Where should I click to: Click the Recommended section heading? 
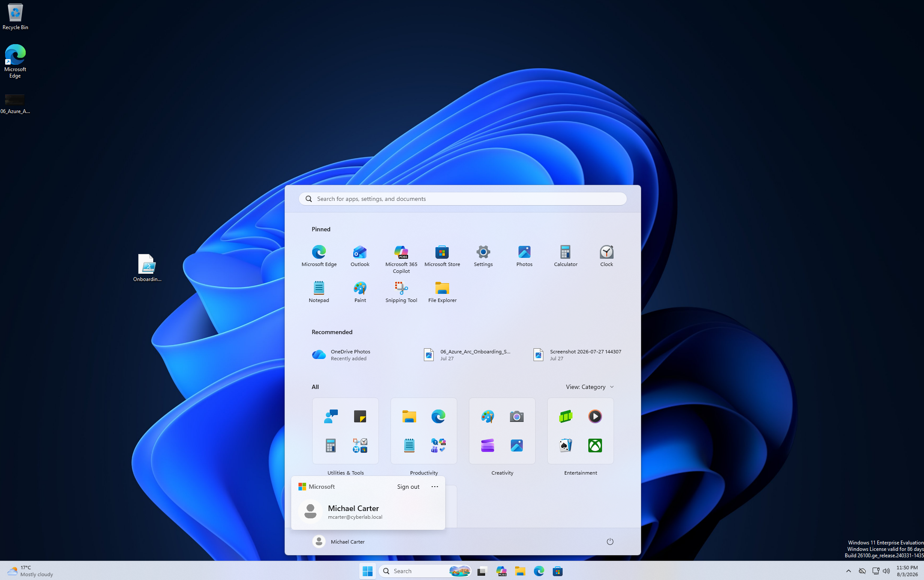332,332
